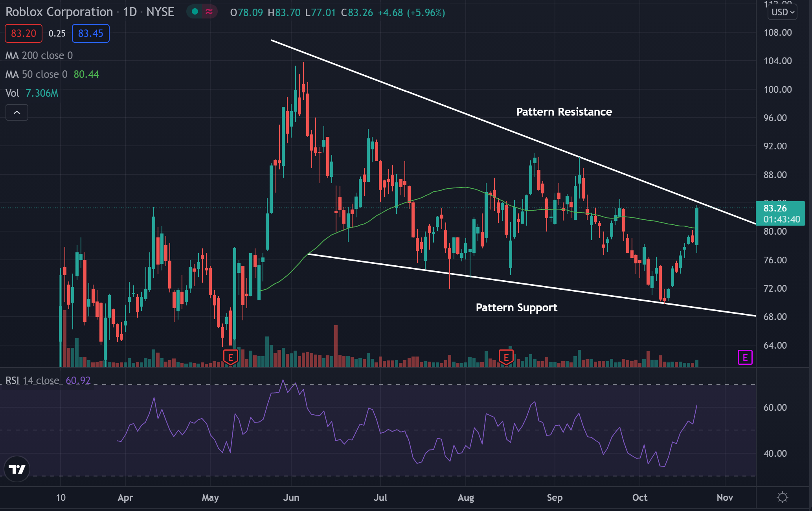
Task: Click the Roblox Corporation symbol title
Action: tap(59, 12)
